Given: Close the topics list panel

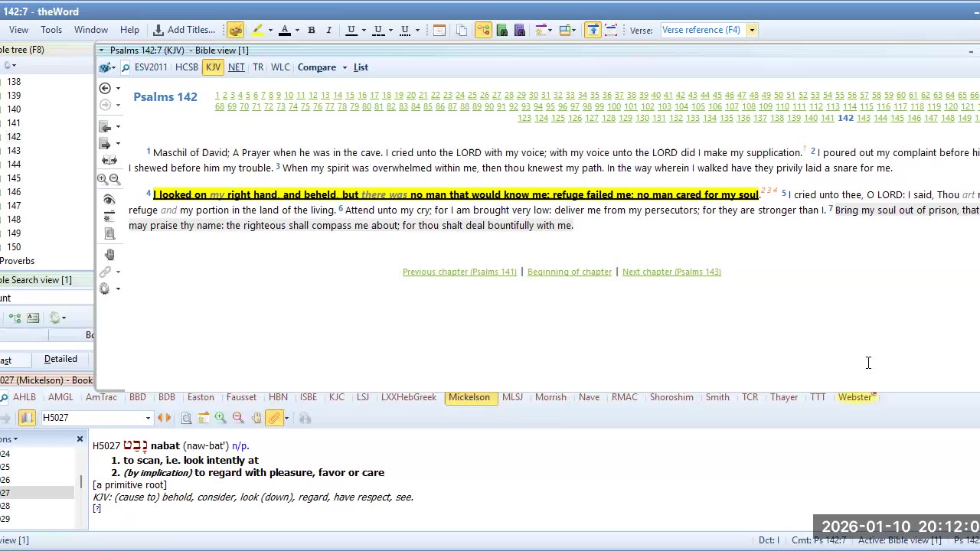Looking at the screenshot, I should 80,439.
